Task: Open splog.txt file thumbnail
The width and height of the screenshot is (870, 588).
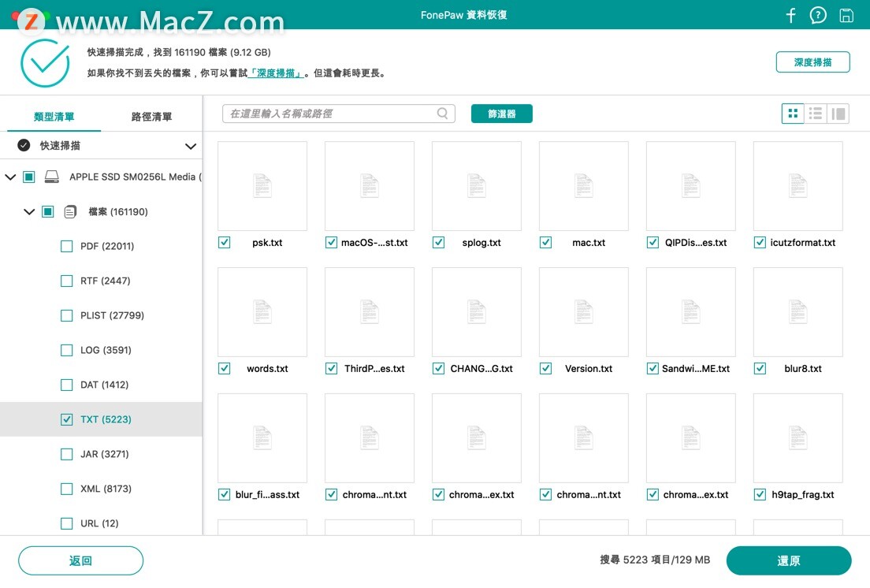Action: tap(477, 186)
